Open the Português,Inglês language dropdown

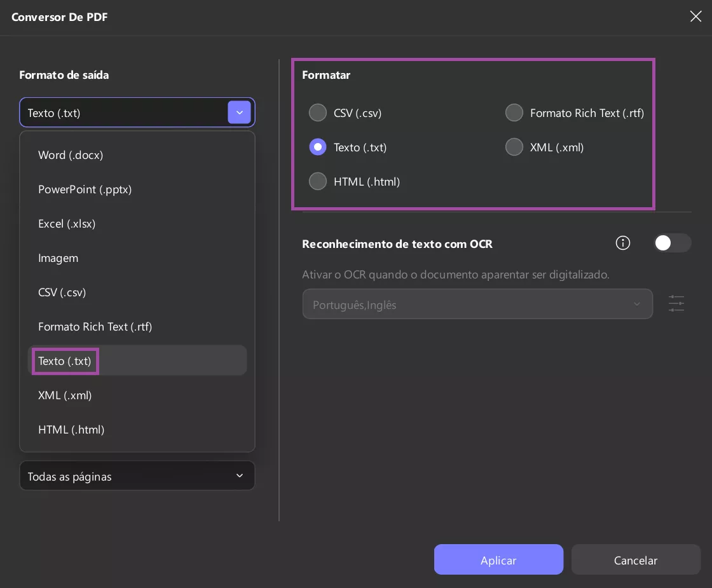click(477, 304)
